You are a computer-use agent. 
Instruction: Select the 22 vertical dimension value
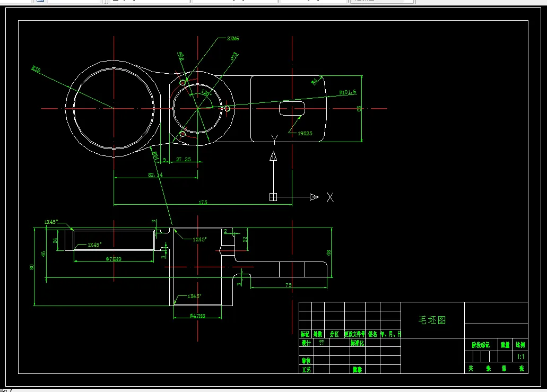click(245, 239)
